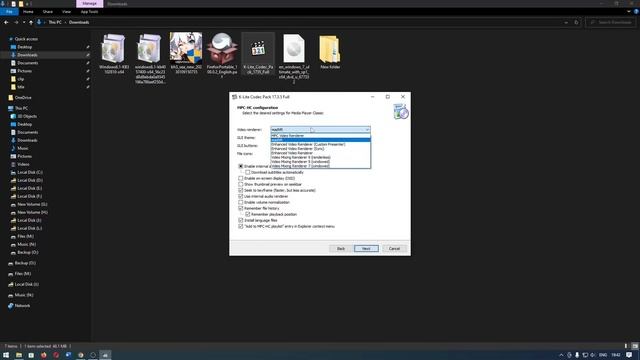The height and width of the screenshot is (360, 640).
Task: Uncheck Seek to keyframe option
Action: click(241, 190)
